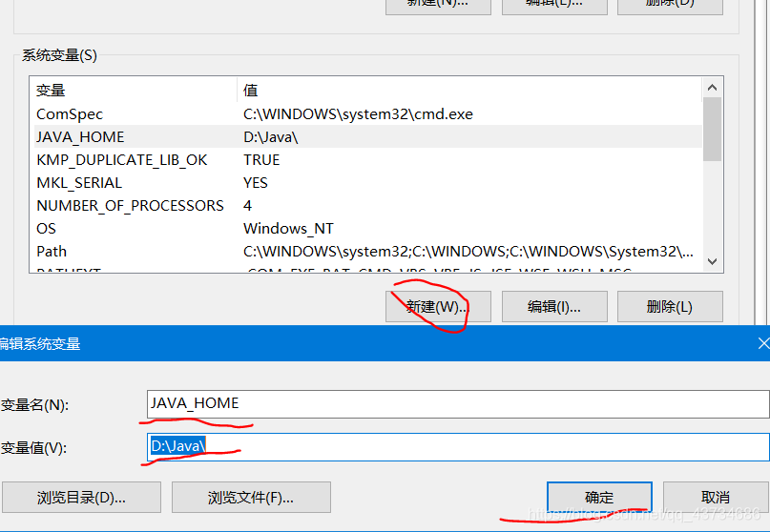Click the 变量名(N) input field
This screenshot has height=532, width=770.
(458, 404)
